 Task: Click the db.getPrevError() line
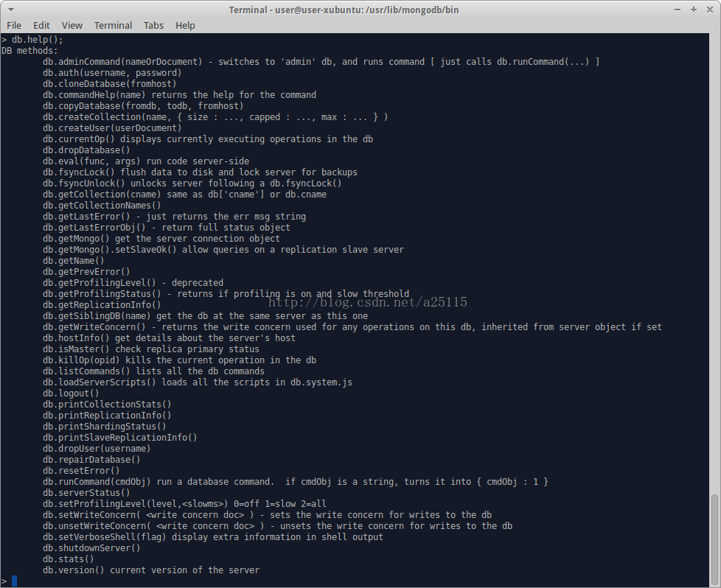pos(86,272)
